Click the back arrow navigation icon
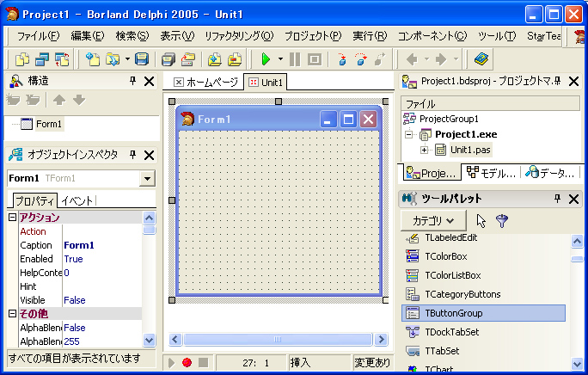This screenshot has height=375, width=588. coord(412,59)
